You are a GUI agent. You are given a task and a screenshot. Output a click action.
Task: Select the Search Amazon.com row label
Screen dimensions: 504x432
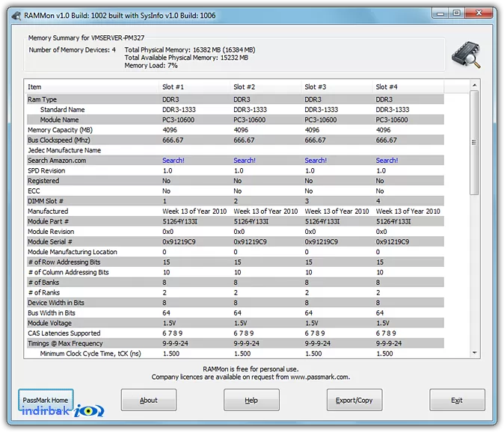point(57,160)
